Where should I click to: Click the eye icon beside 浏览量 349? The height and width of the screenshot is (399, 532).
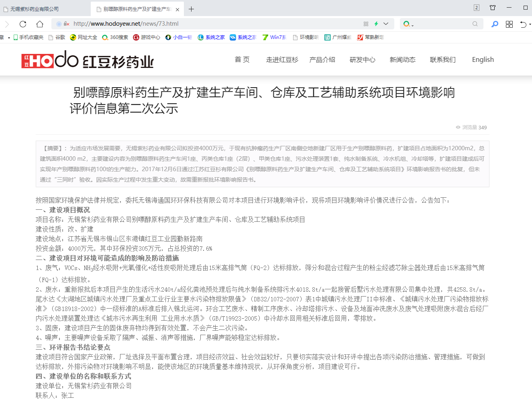coord(458,127)
